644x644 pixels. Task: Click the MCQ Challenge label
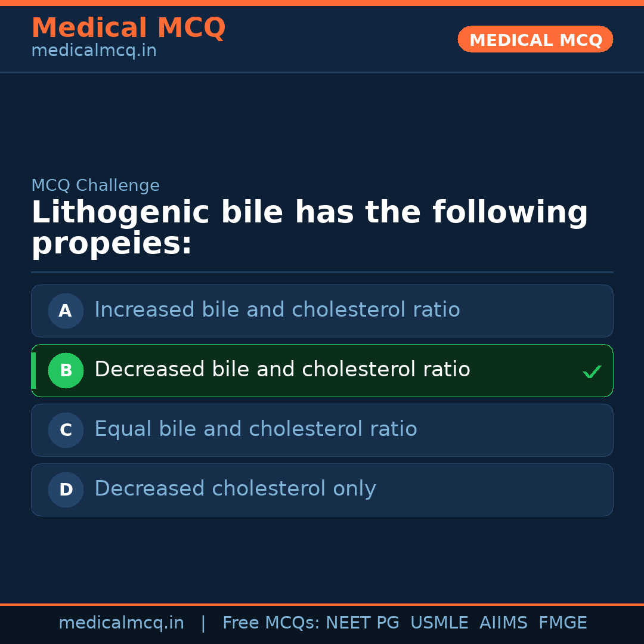point(95,185)
